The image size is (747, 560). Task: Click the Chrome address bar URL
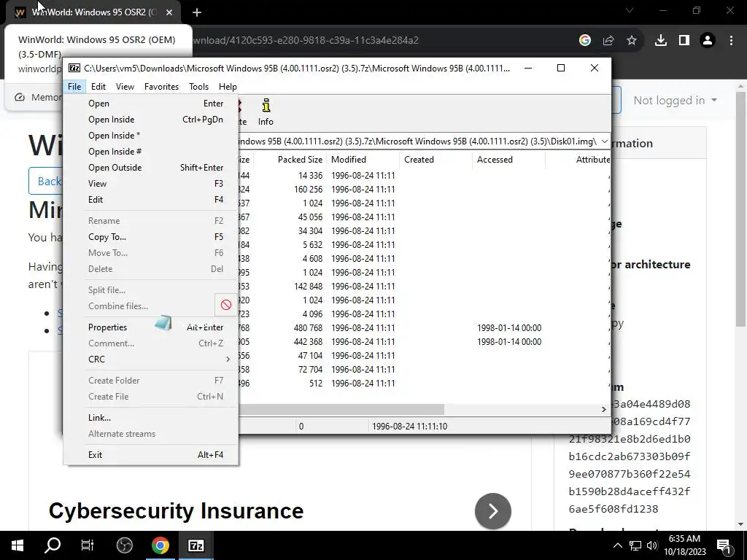pos(306,41)
